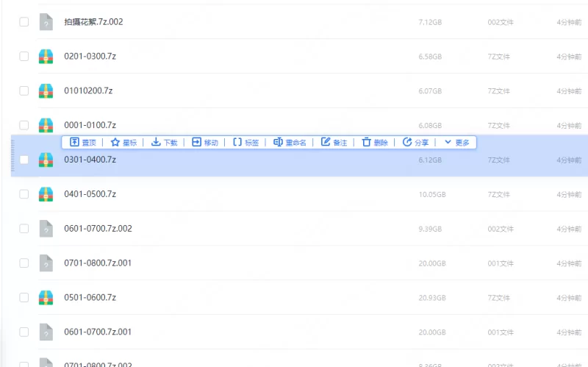
Task: Tick the checkbox for 0301-0400.7z
Action: [24, 160]
